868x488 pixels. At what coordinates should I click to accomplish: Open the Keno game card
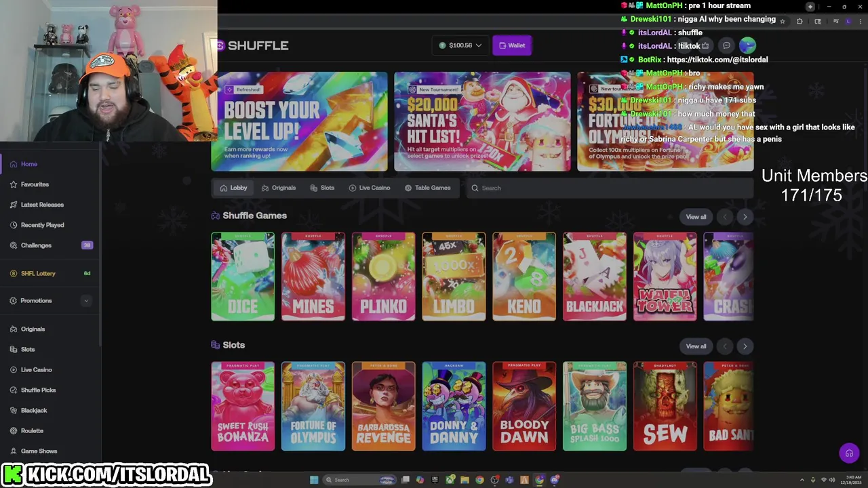tap(524, 277)
